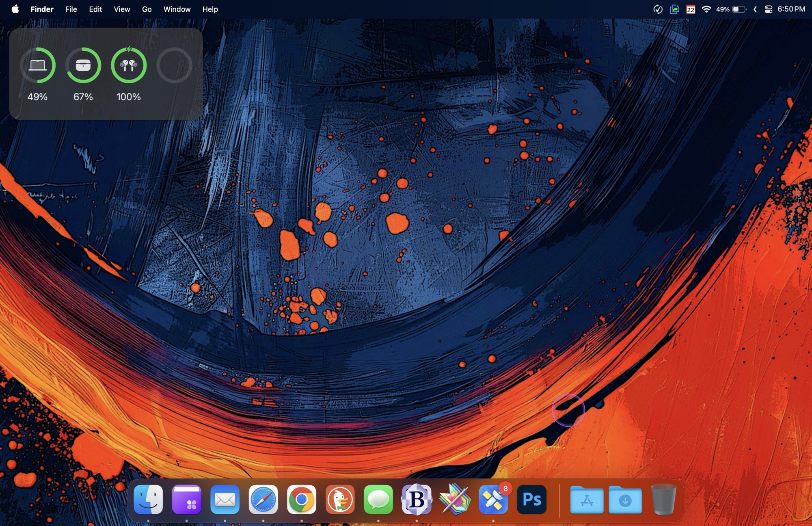812x526 pixels.
Task: Launch Safari from the Dock
Action: 263,499
